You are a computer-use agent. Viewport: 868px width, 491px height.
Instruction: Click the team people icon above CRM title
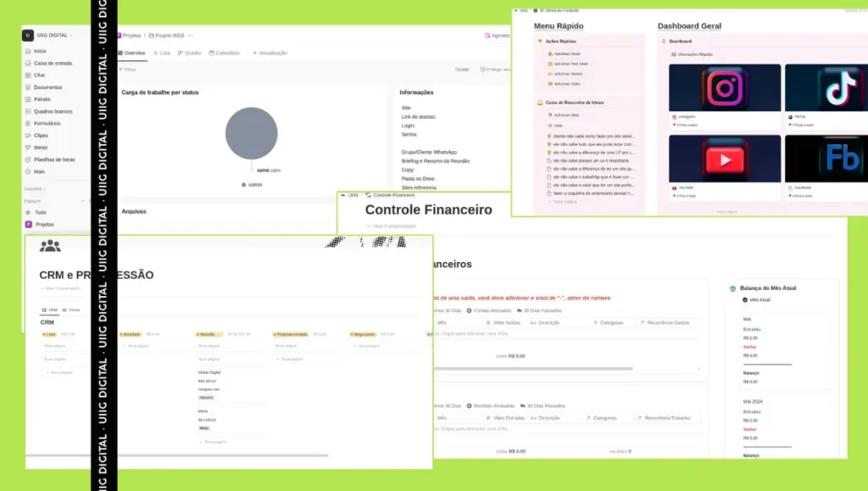[50, 246]
